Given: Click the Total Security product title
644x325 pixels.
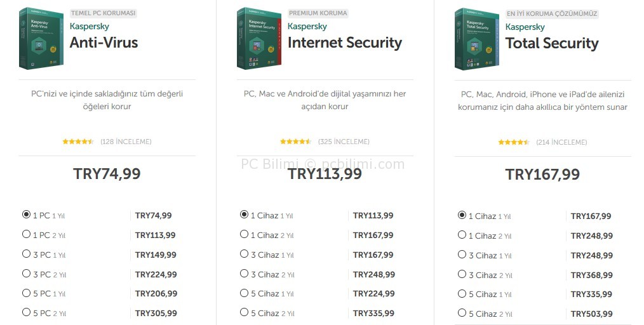Looking at the screenshot, I should (551, 43).
